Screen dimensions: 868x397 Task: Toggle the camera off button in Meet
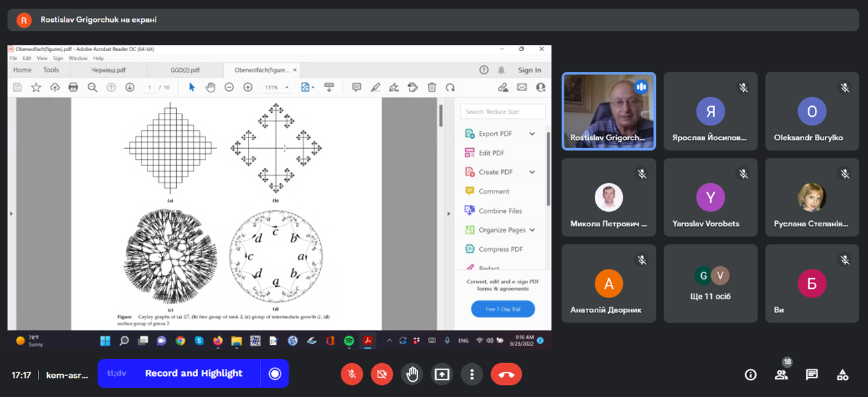(x=381, y=374)
